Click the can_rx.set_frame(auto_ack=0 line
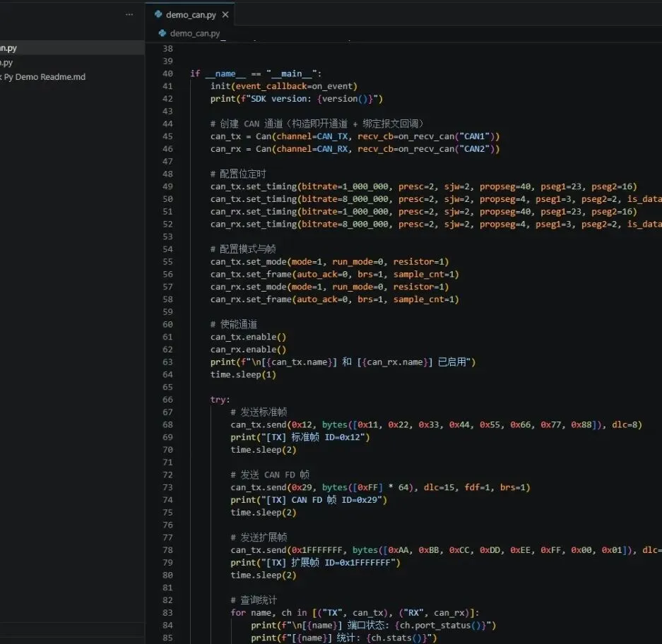Screen dimensions: 662x644 [x=334, y=299]
